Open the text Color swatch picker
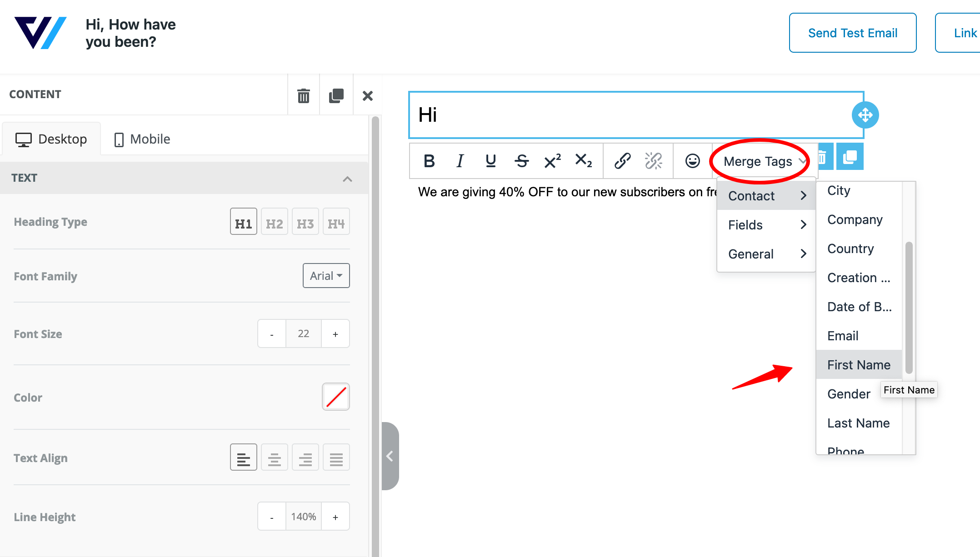This screenshot has width=980, height=557. 335,397
